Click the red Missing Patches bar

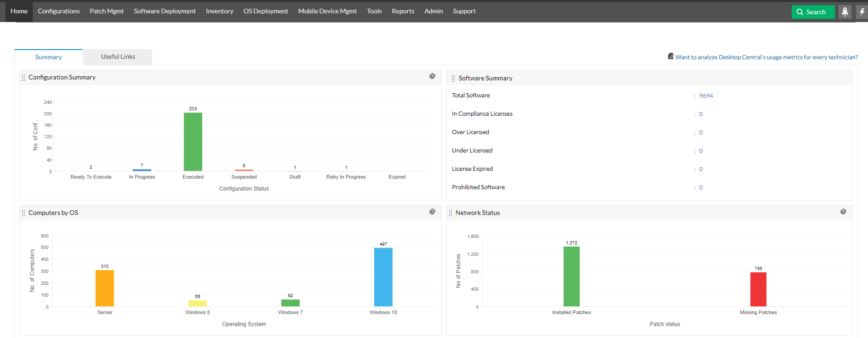click(x=758, y=289)
